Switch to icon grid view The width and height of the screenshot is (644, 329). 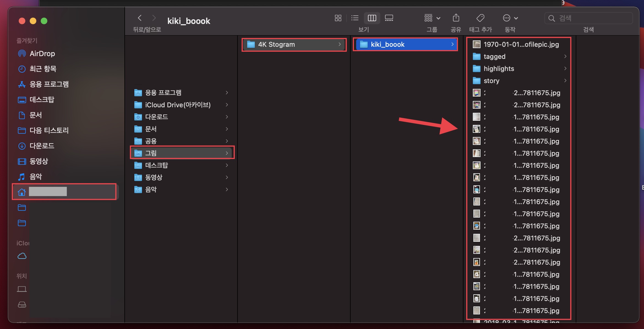pos(338,18)
